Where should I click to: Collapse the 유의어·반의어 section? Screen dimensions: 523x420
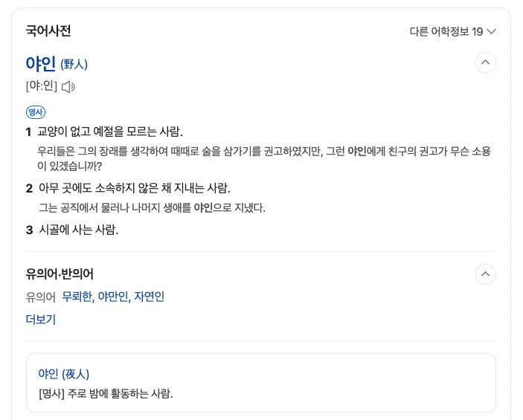tap(486, 274)
